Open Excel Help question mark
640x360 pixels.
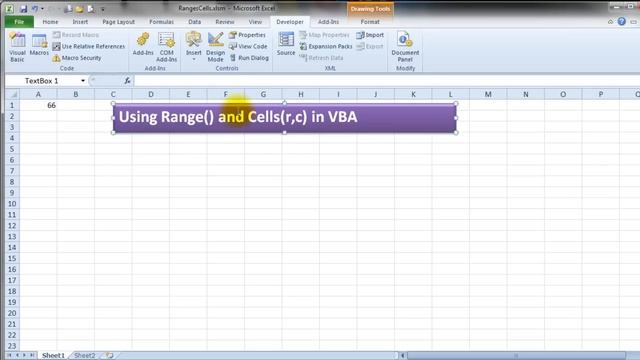622,21
